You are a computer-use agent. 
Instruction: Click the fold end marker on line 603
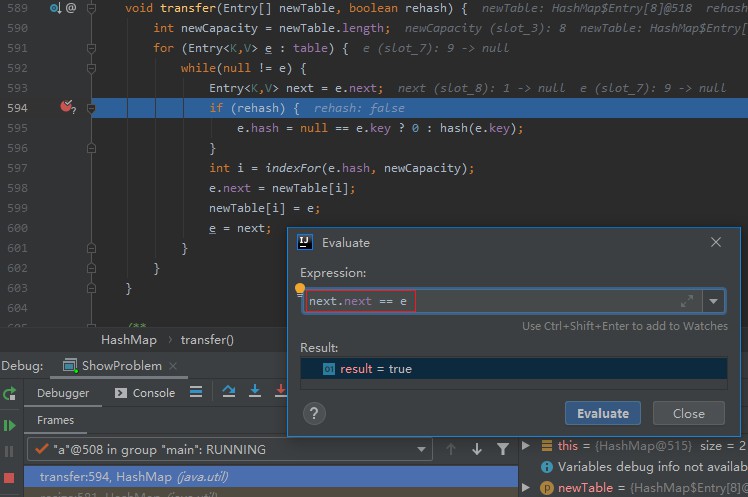pyautogui.click(x=92, y=288)
